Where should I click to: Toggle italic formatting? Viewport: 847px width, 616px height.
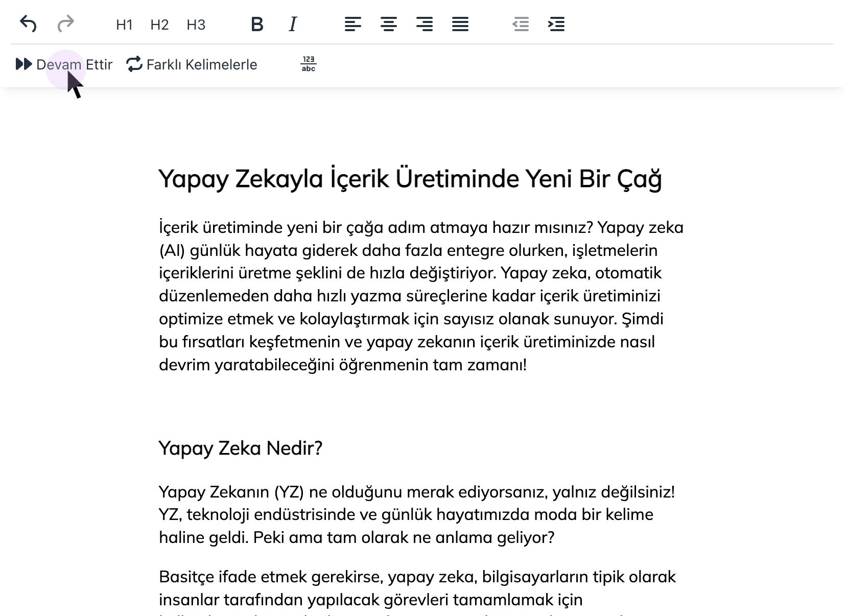coord(293,24)
